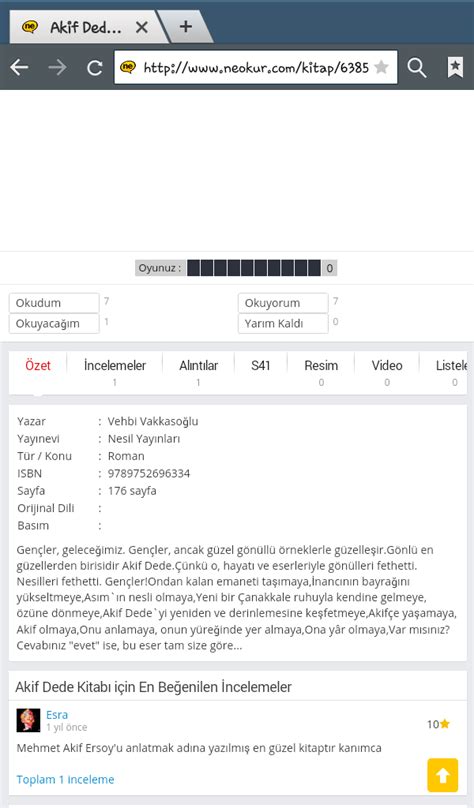This screenshot has height=808, width=474.
Task: Click the forward navigation arrow
Action: coord(57,67)
